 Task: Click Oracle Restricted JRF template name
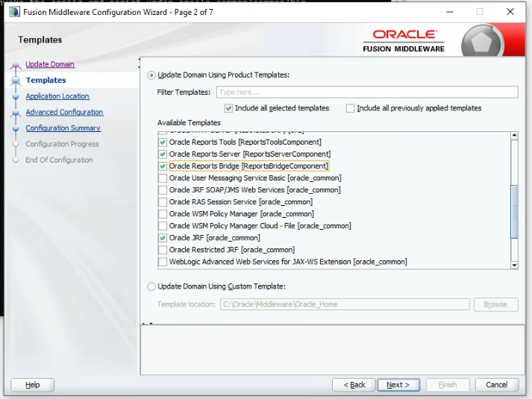pyautogui.click(x=232, y=250)
